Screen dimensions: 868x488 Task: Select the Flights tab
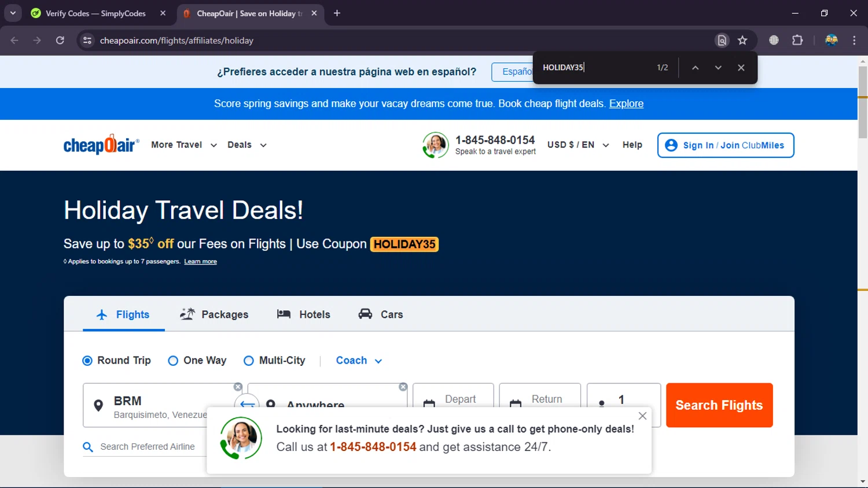(123, 314)
